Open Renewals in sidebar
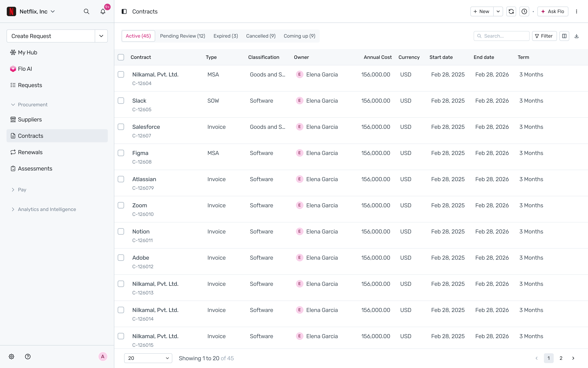 coord(57,152)
